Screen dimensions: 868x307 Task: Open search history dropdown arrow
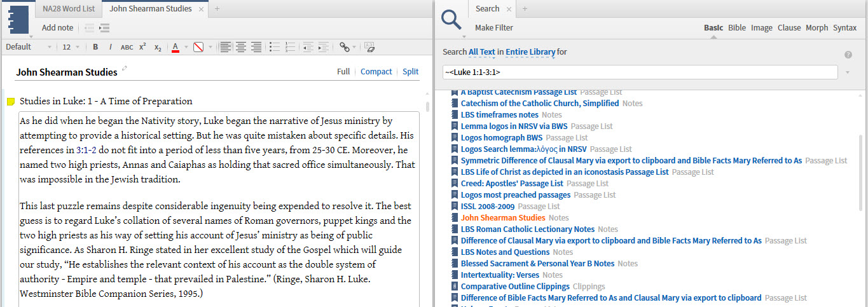848,72
